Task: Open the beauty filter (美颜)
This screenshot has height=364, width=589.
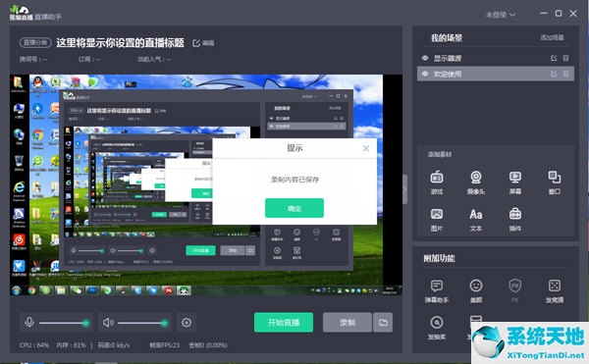Action: click(476, 291)
